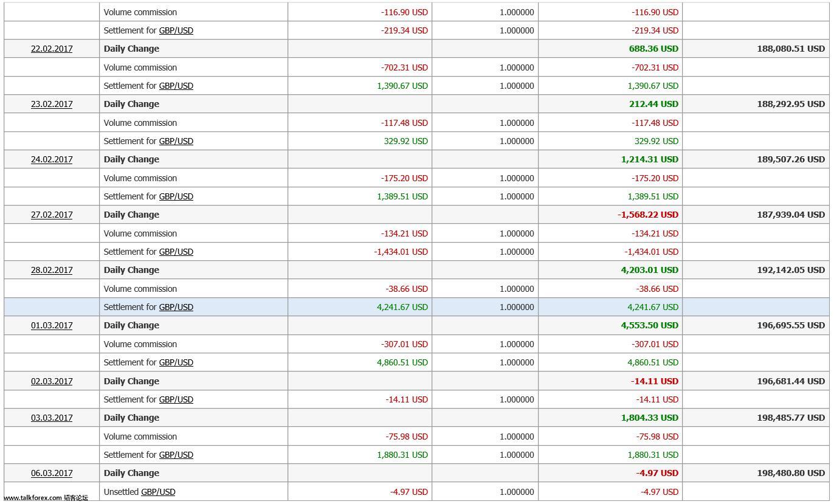Viewport: 834px width, 504px height.
Task: Select the 4,553.50 USD daily change value
Action: click(650, 325)
